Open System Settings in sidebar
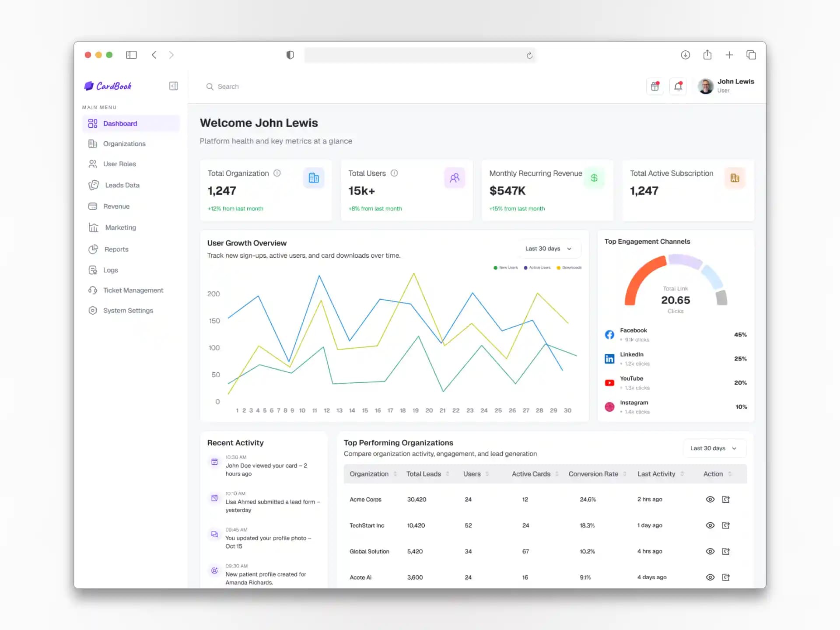This screenshot has width=840, height=630. click(128, 310)
